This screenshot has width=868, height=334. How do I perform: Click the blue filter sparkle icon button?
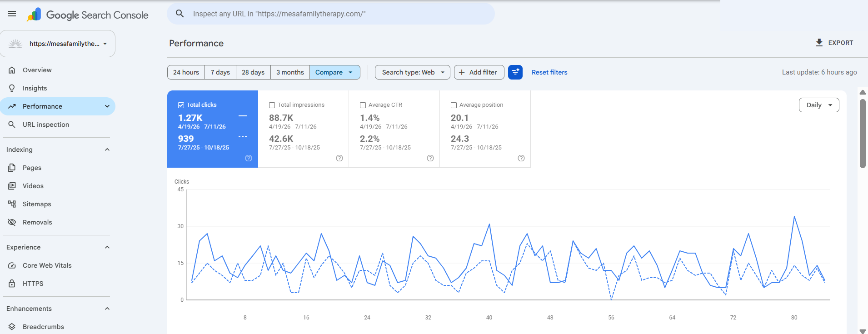(x=515, y=72)
